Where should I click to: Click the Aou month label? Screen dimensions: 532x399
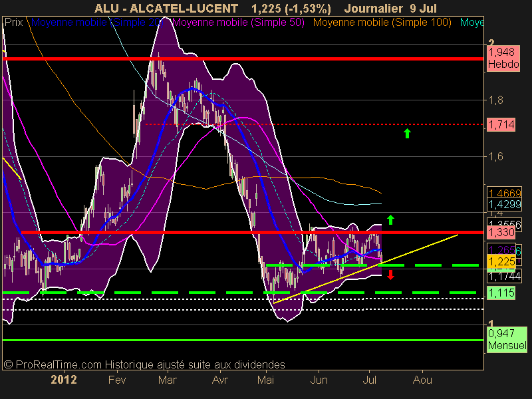tap(422, 380)
